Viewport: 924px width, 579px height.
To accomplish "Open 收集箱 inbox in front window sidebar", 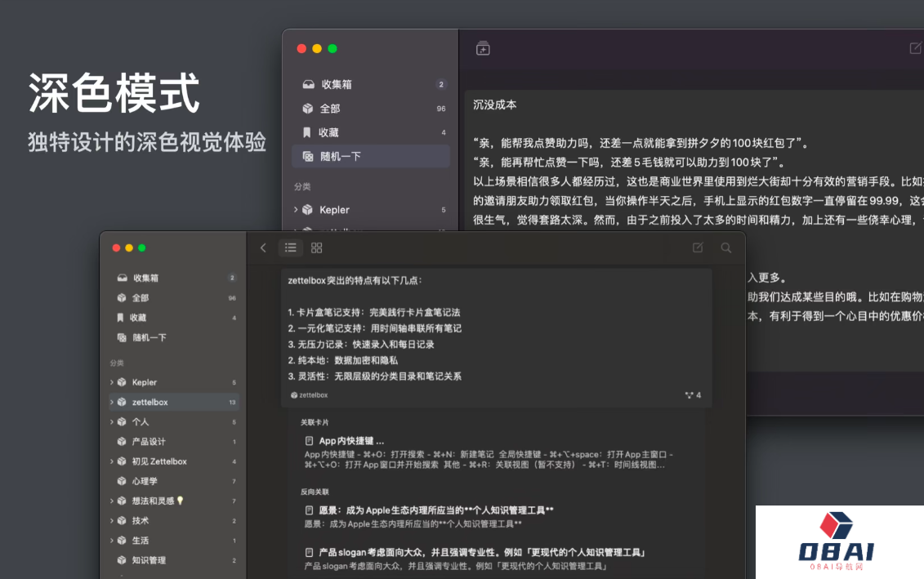I will (x=145, y=278).
